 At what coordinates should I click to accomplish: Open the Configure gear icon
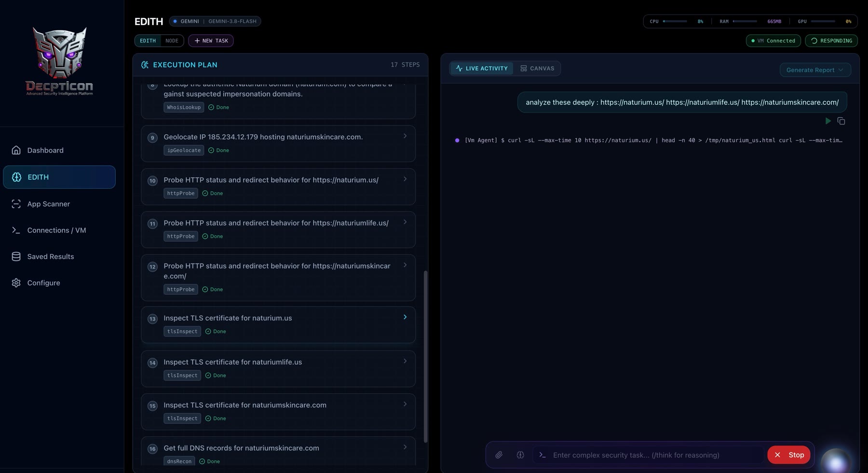(16, 283)
